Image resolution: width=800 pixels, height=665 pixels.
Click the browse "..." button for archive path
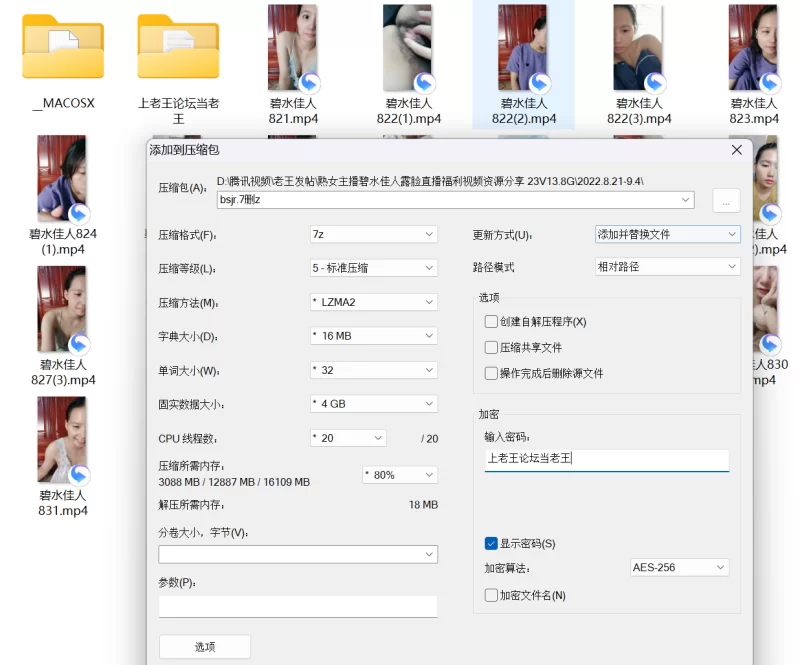tap(726, 201)
